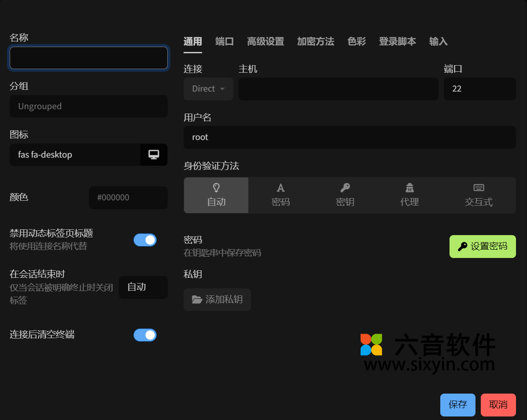Screen dimensions: 527x420
Task: Enable dynamic tab title by toggling the switch
Action: tap(145, 240)
